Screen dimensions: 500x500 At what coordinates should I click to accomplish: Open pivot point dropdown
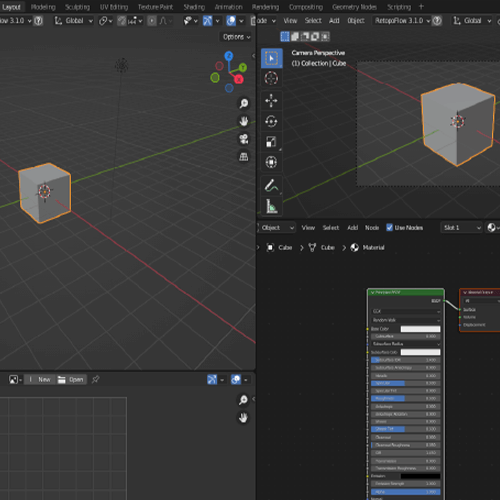(x=106, y=21)
